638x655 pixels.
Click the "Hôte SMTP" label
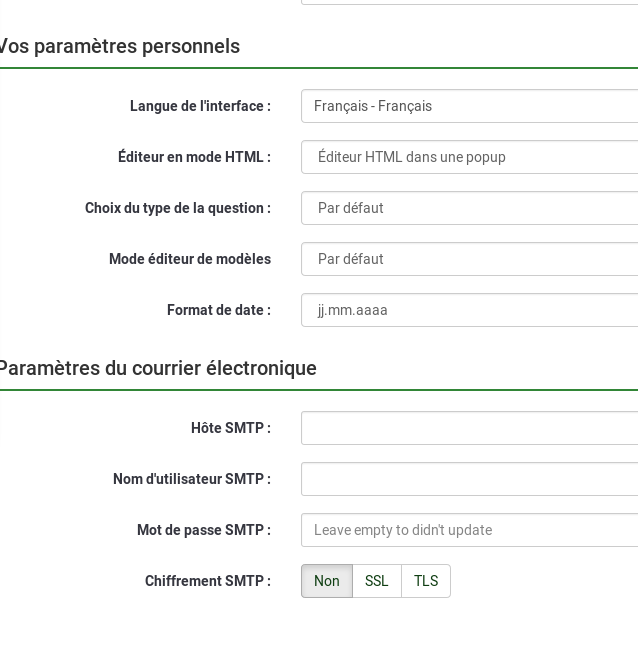pos(230,428)
